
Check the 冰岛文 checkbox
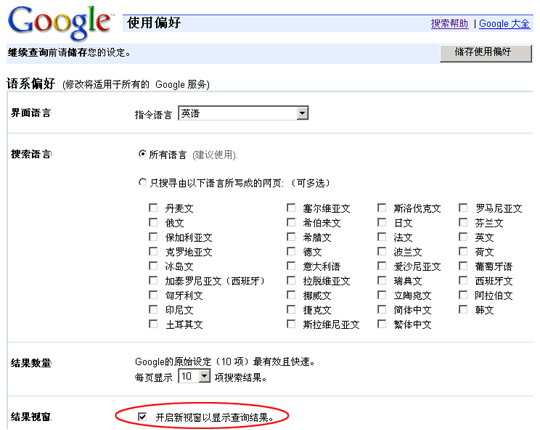153,265
